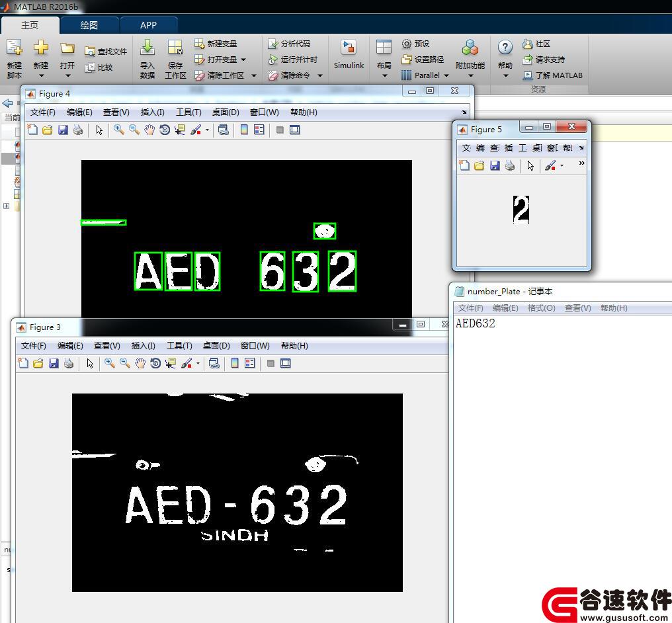Image resolution: width=672 pixels, height=623 pixels.
Task: Click Print icon in Figure 4 toolbar
Action: [78, 130]
